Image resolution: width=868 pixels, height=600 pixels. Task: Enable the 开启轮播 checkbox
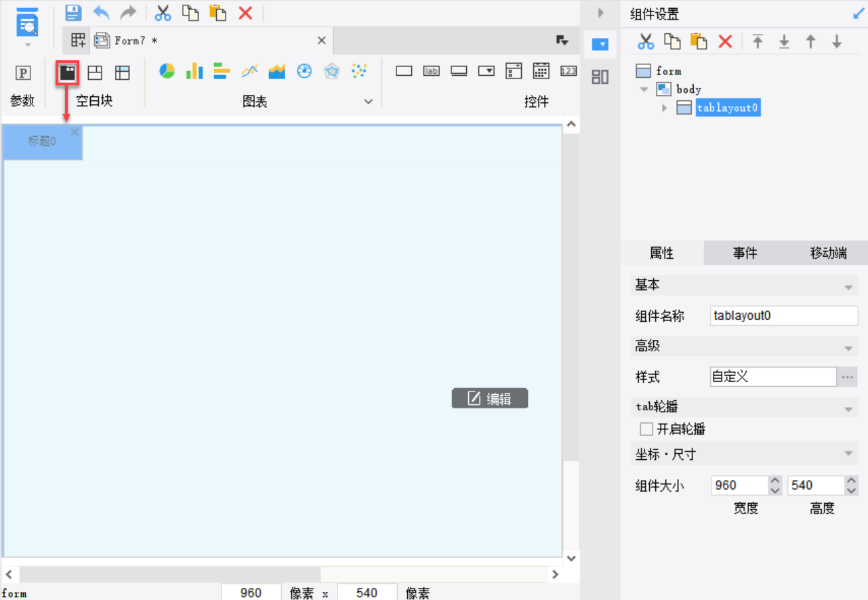coord(646,429)
